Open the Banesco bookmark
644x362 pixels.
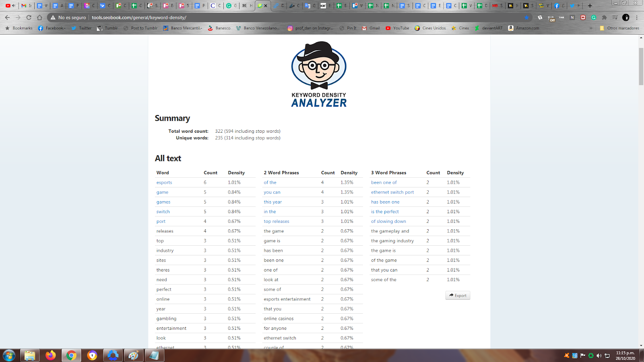(219, 28)
